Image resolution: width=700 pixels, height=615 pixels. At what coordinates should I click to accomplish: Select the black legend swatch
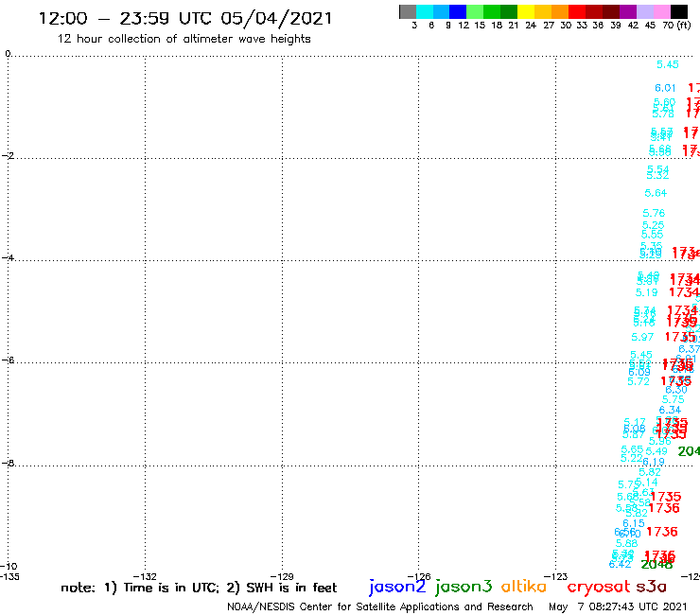[679, 11]
